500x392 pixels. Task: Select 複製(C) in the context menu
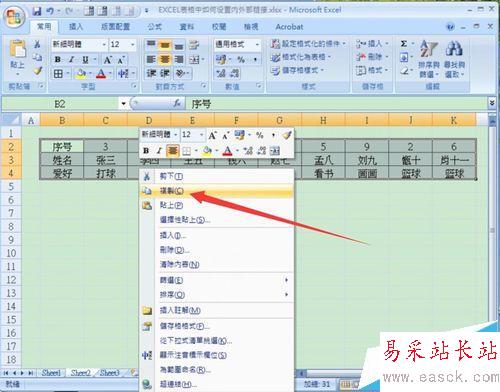[x=217, y=191]
